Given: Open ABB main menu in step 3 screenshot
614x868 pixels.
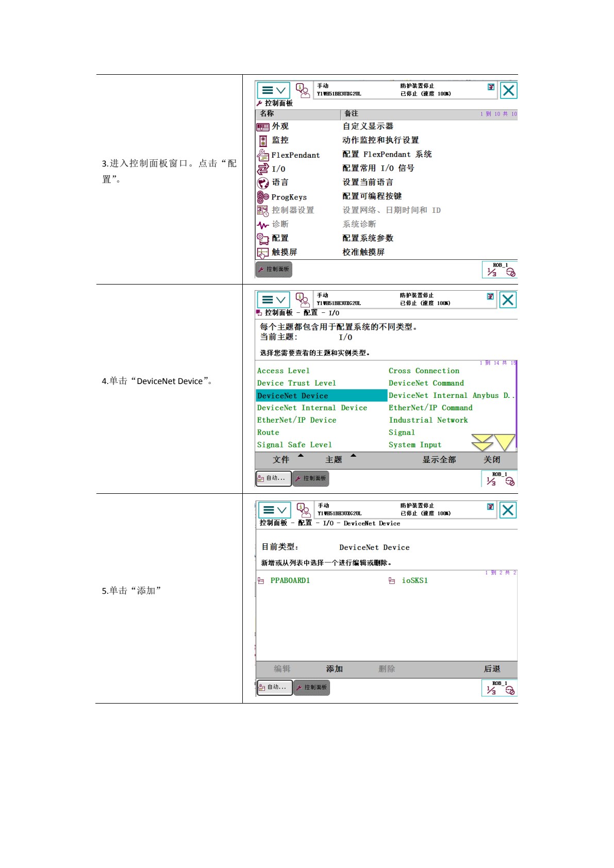Looking at the screenshot, I should click(273, 91).
